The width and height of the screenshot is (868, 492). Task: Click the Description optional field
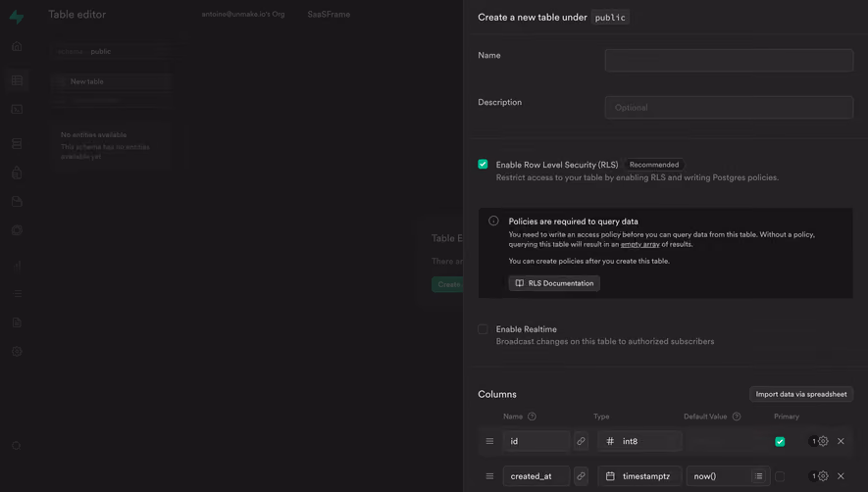(729, 108)
